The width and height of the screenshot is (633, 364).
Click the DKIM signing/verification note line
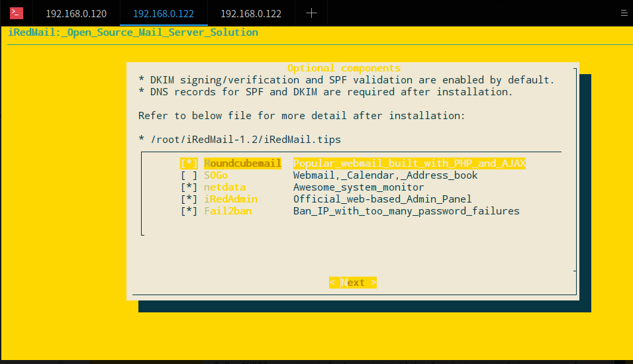click(x=346, y=80)
